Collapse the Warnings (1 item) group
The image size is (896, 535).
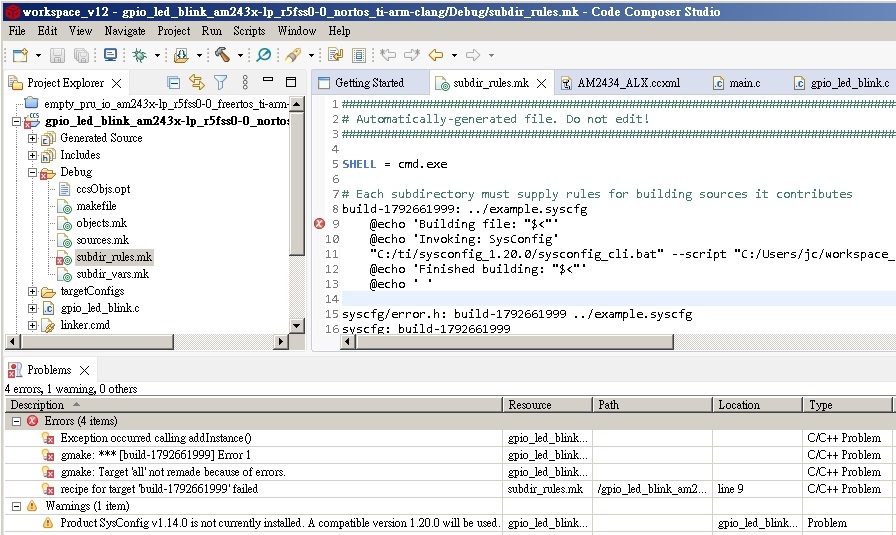pyautogui.click(x=17, y=506)
